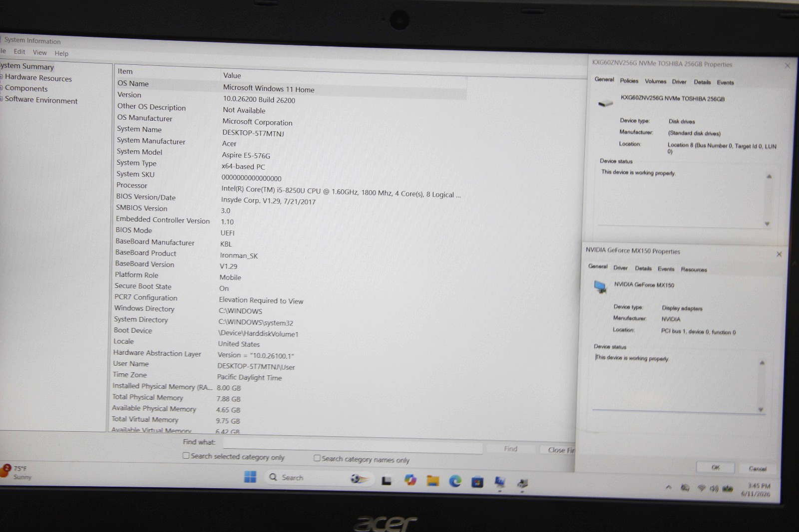The image size is (799, 532).
Task: Open the volume tray icon
Action: pyautogui.click(x=714, y=489)
